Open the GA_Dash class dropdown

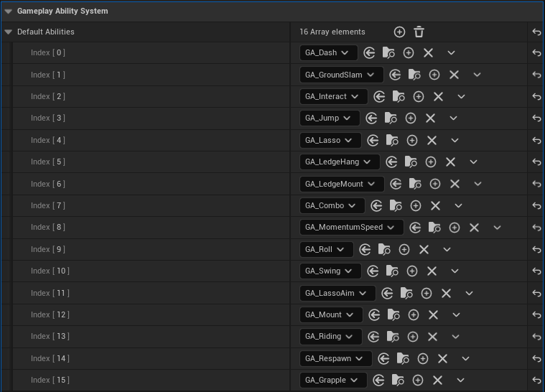328,53
